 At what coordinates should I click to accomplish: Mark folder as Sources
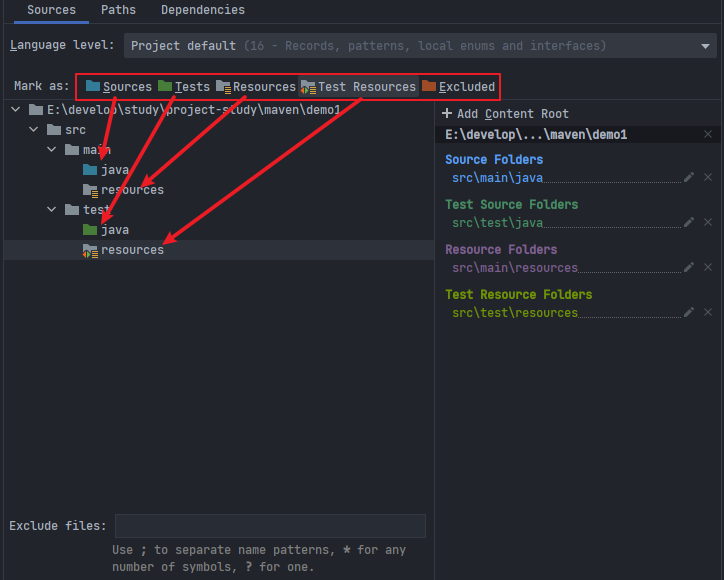[x=119, y=86]
